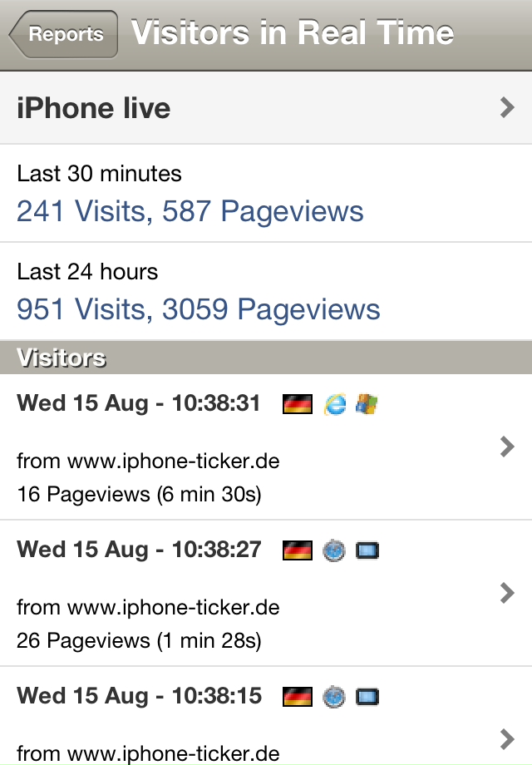Tap the 241 Visits, 587 Pageviews link
This screenshot has height=765, width=532.
190,211
